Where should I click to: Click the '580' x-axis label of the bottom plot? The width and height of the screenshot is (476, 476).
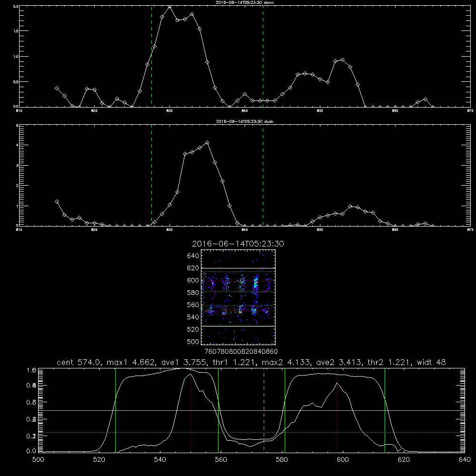[282, 460]
